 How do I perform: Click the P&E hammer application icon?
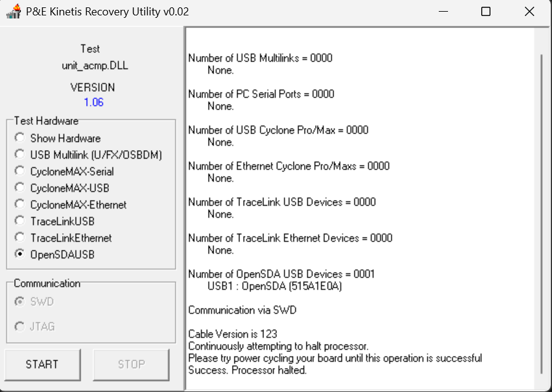pos(12,11)
